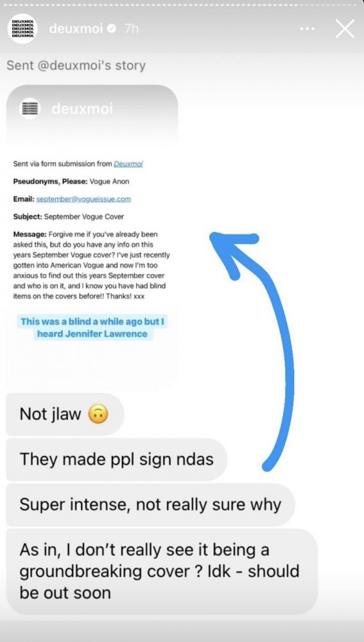The height and width of the screenshot is (642, 364).
Task: Select the 'groundbreaking cover' message bubble
Action: [x=162, y=571]
